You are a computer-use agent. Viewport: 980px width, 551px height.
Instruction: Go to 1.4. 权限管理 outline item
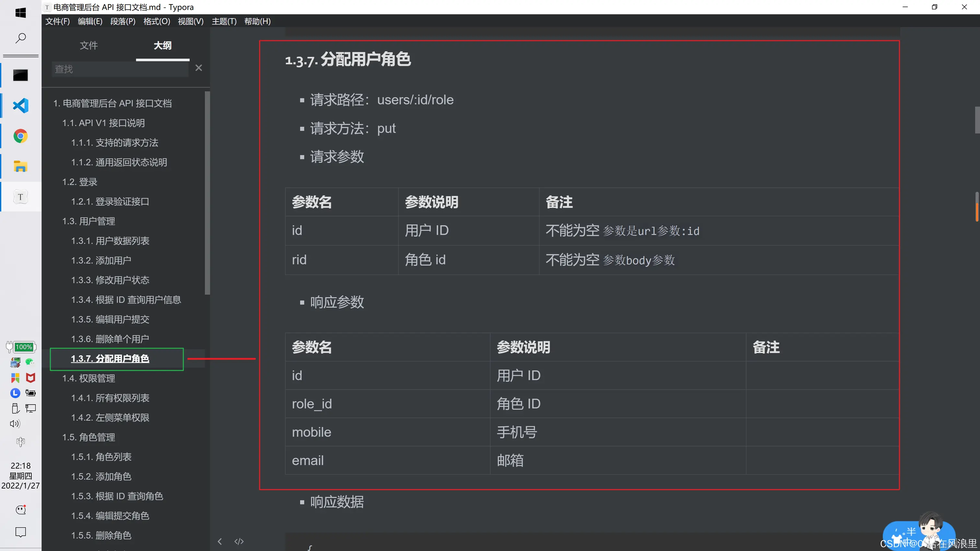89,378
